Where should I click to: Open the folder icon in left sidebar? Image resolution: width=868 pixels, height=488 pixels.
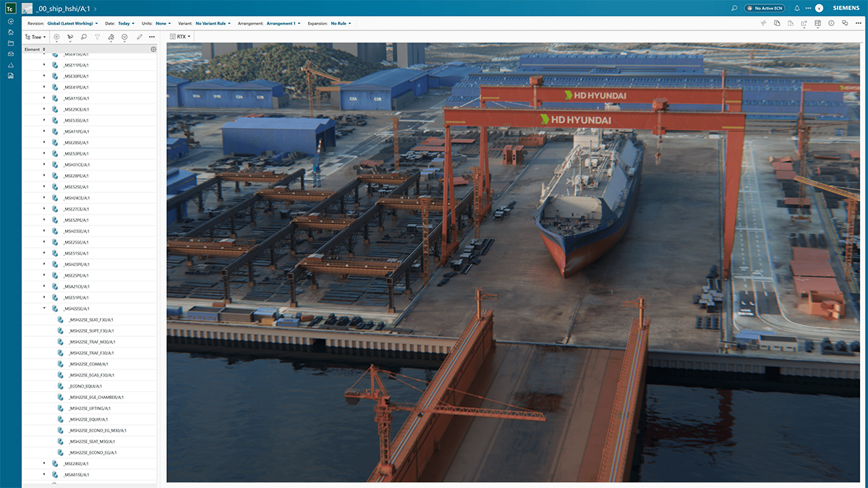[x=11, y=43]
